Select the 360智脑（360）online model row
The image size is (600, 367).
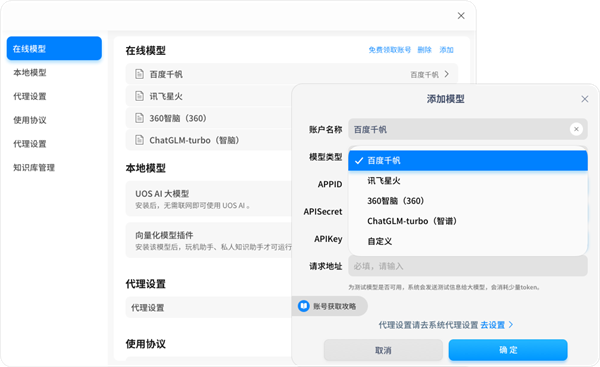coord(209,118)
